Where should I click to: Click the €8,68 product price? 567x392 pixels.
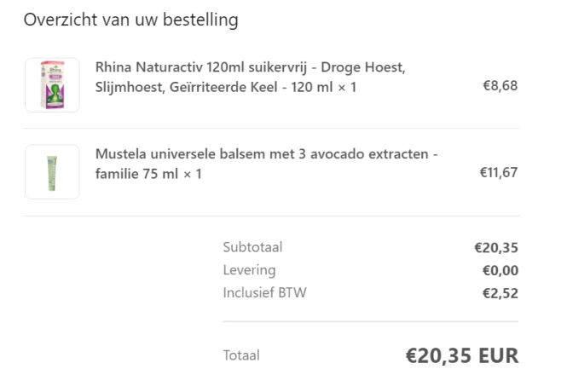[500, 85]
